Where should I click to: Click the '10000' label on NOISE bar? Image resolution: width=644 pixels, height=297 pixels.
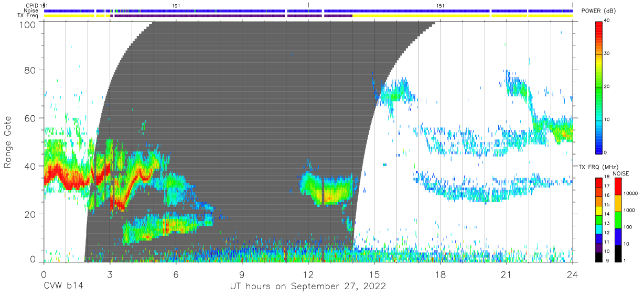[x=630, y=193]
